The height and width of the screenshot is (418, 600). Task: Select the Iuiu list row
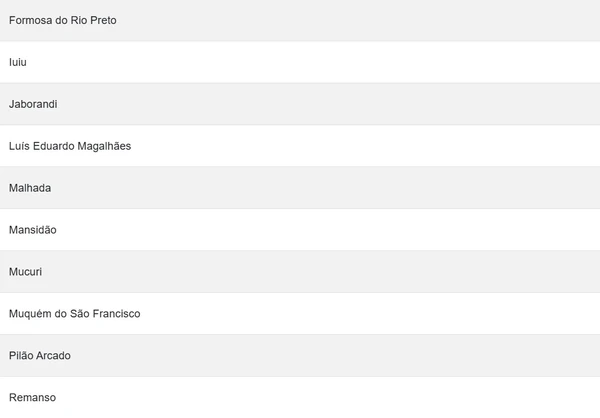click(x=300, y=62)
